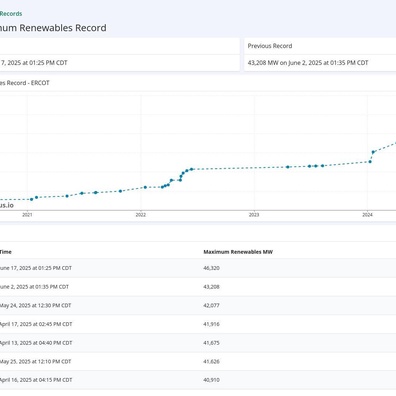This screenshot has height=396, width=396.
Task: Open the Records breadcrumb link
Action: 11,14
